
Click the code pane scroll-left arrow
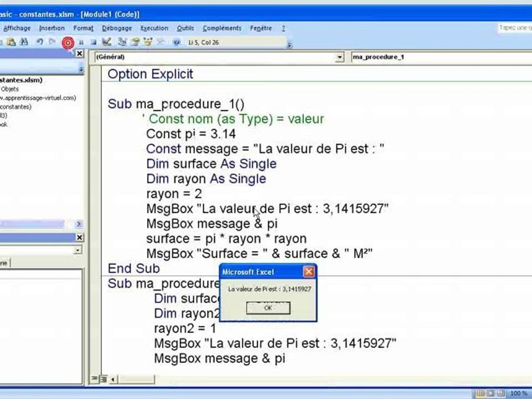[x=112, y=379]
